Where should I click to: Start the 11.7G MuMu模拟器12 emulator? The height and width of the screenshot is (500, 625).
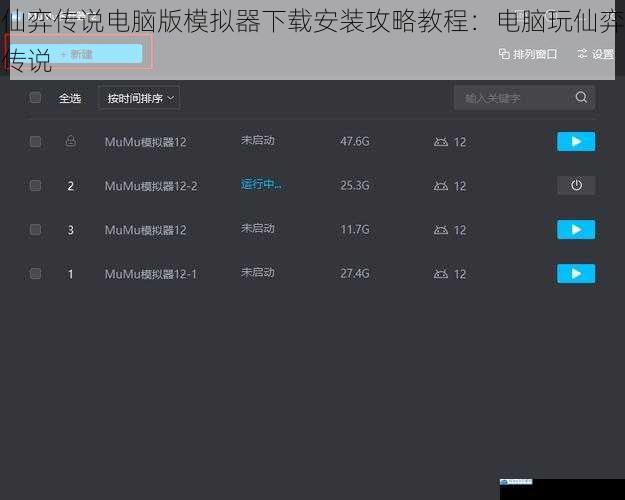tap(576, 229)
